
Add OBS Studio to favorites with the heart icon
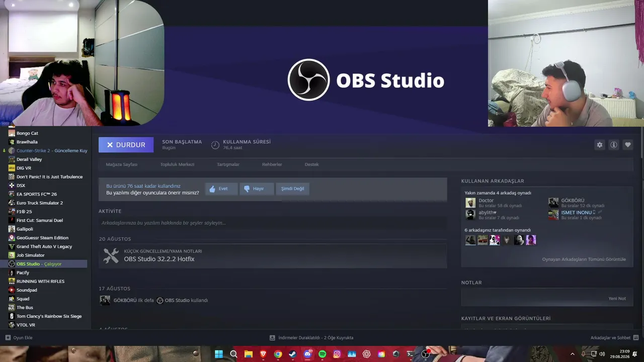click(x=627, y=145)
